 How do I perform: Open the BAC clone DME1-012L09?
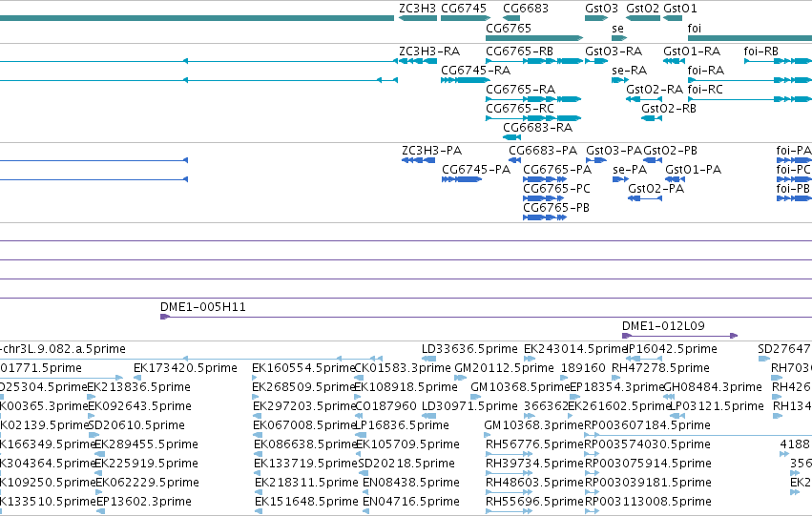(663, 326)
